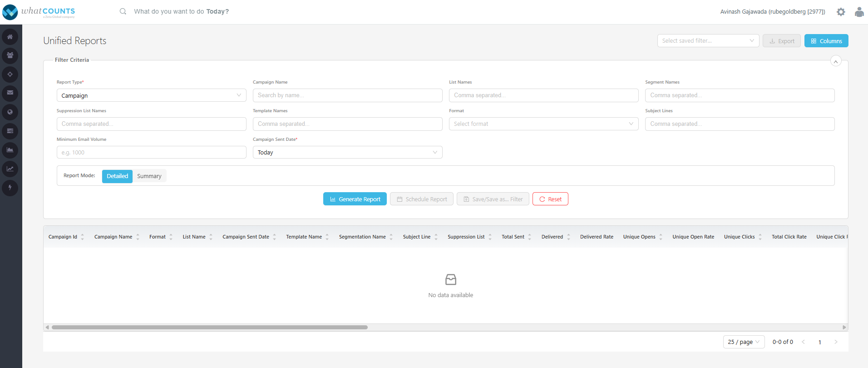Select Detailed report mode
Image resolution: width=868 pixels, height=368 pixels.
click(x=117, y=176)
